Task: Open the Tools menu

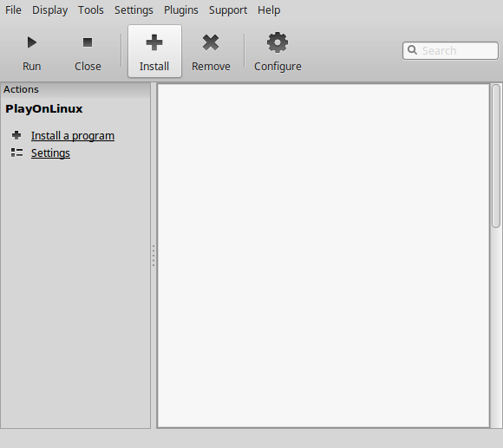Action: [x=91, y=10]
